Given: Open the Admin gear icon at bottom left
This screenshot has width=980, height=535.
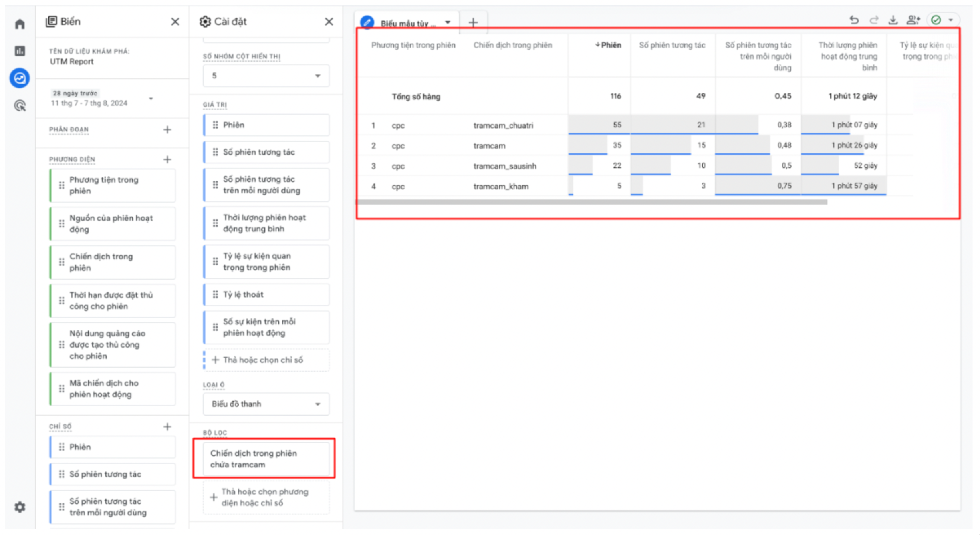Looking at the screenshot, I should [20, 507].
